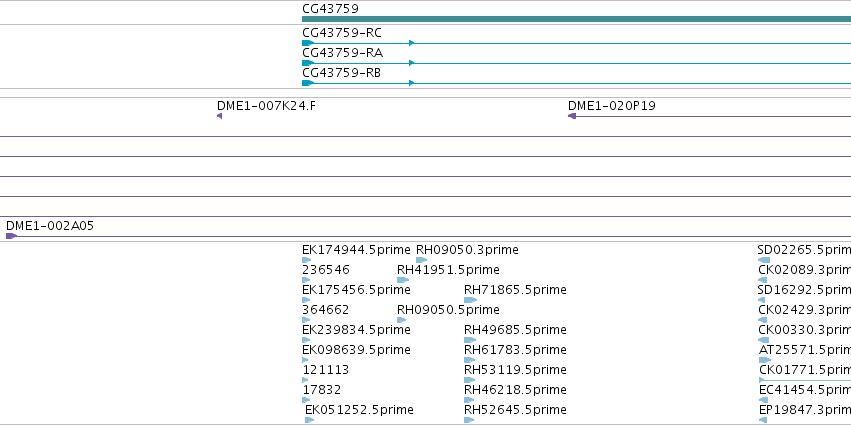Click the DME1-007K24.F purple arrow marker
Image resolution: width=851 pixels, height=425 pixels.
click(x=219, y=116)
